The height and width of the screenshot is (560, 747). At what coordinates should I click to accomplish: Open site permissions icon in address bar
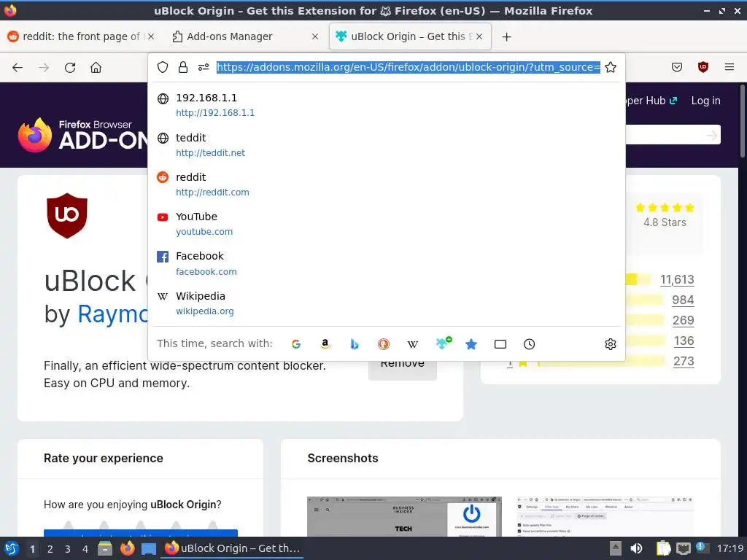coord(204,67)
